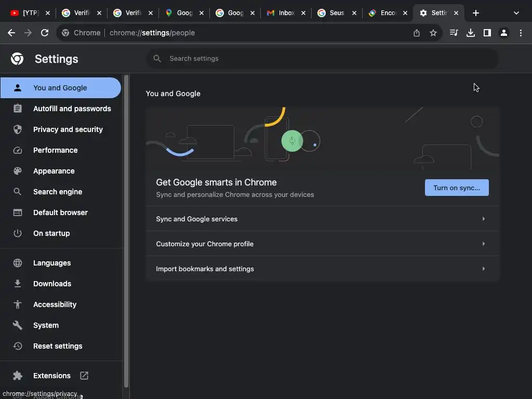
Task: Click the magnifier icon in search settings
Action: click(157, 58)
